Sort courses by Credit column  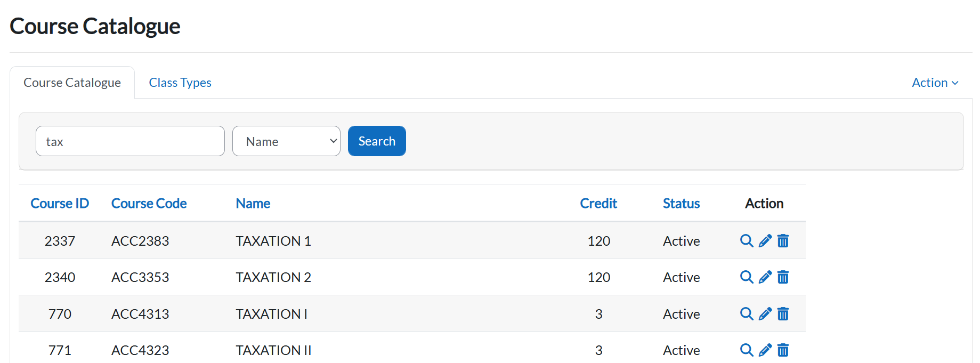[598, 204]
